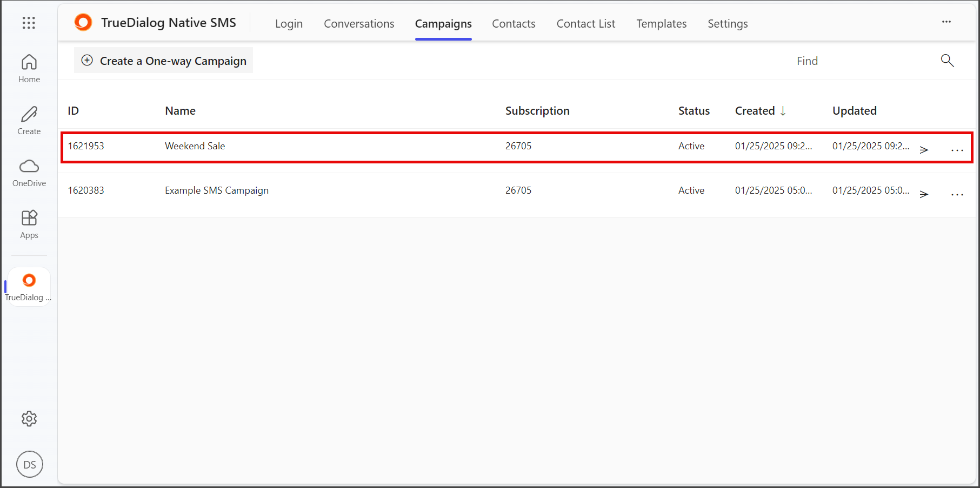Click the search magnifier icon
Viewport: 980px width, 488px height.
pos(947,61)
